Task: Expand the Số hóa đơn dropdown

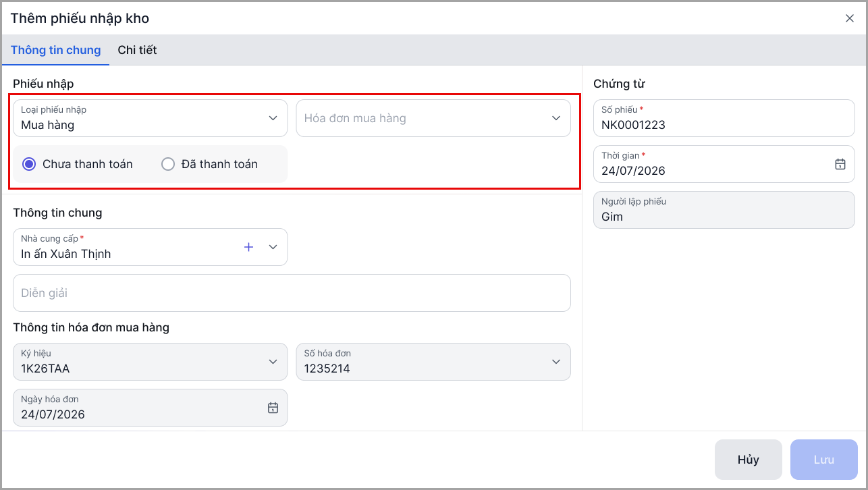Action: pos(433,362)
